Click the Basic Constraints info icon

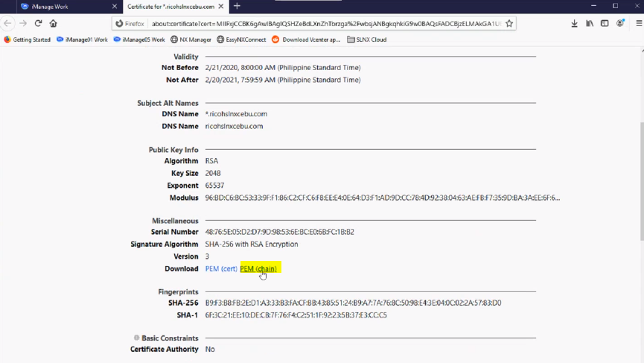tap(136, 338)
